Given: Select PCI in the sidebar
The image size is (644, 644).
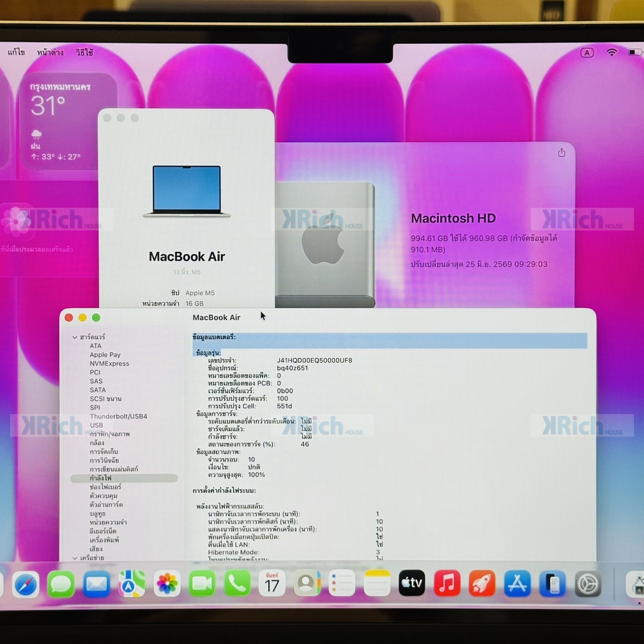Looking at the screenshot, I should point(95,372).
